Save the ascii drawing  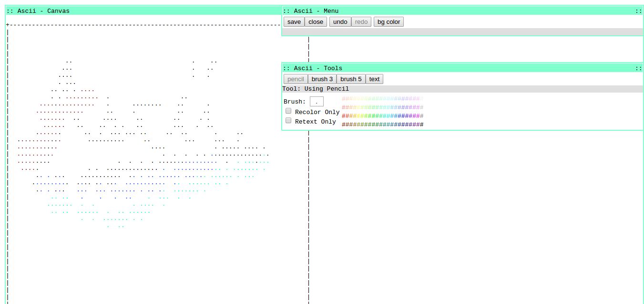pos(294,21)
